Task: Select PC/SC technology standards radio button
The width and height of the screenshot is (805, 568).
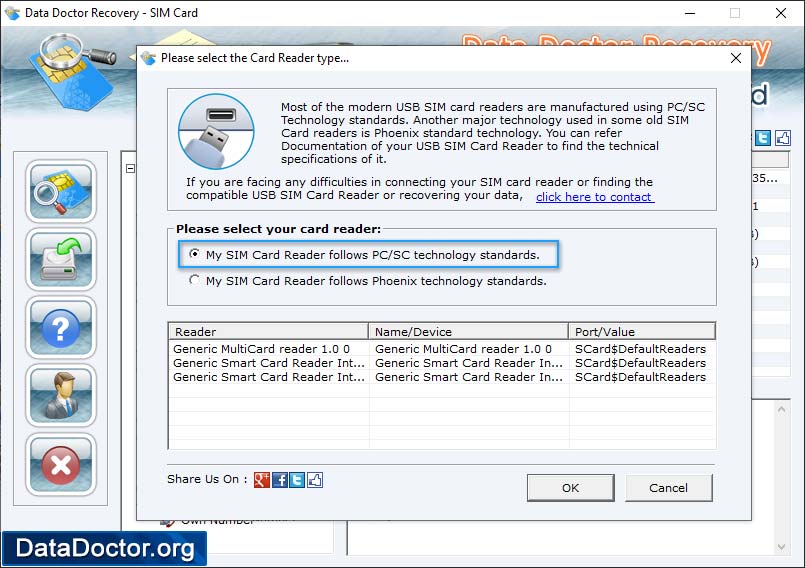Action: [194, 254]
